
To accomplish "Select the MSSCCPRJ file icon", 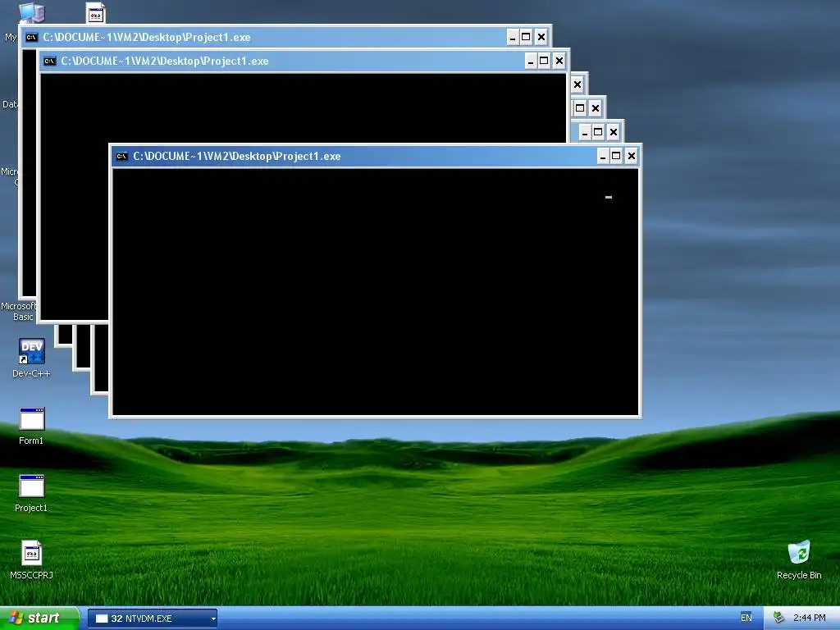I will 31,559.
